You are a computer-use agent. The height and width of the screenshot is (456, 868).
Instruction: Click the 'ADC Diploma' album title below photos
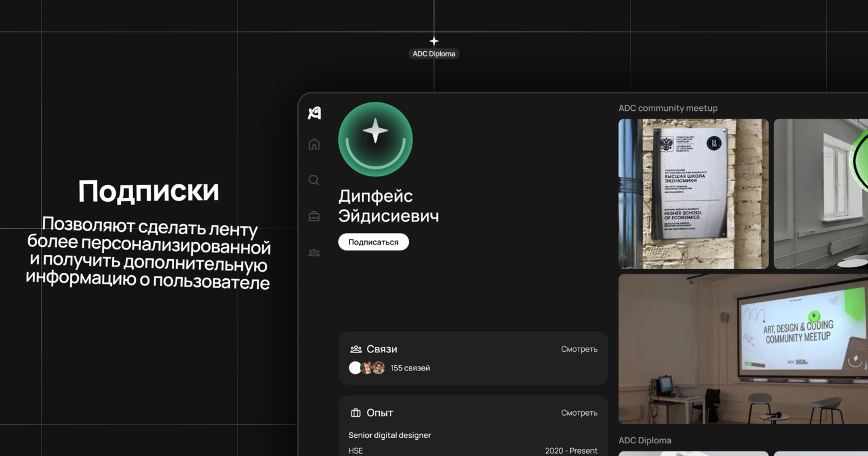(x=645, y=440)
